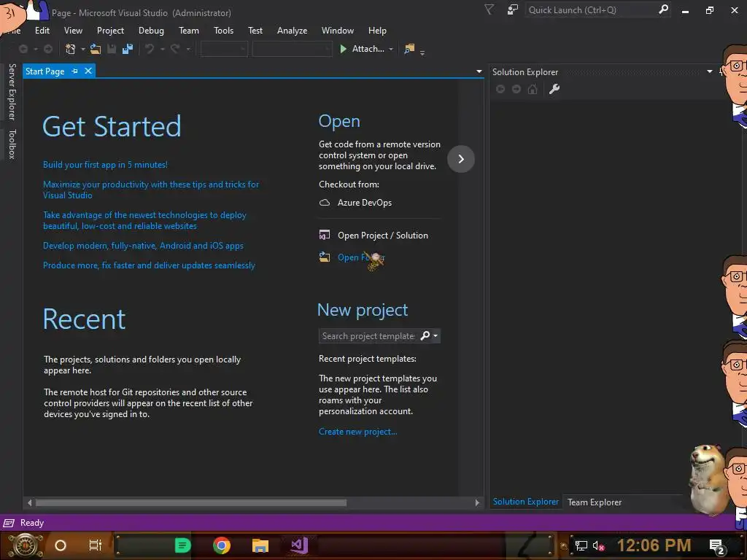Click the Redo arrow icon
747x560 pixels.
(175, 49)
